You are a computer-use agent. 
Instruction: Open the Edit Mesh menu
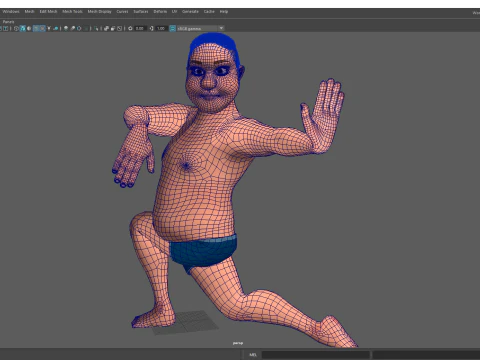[x=48, y=12]
